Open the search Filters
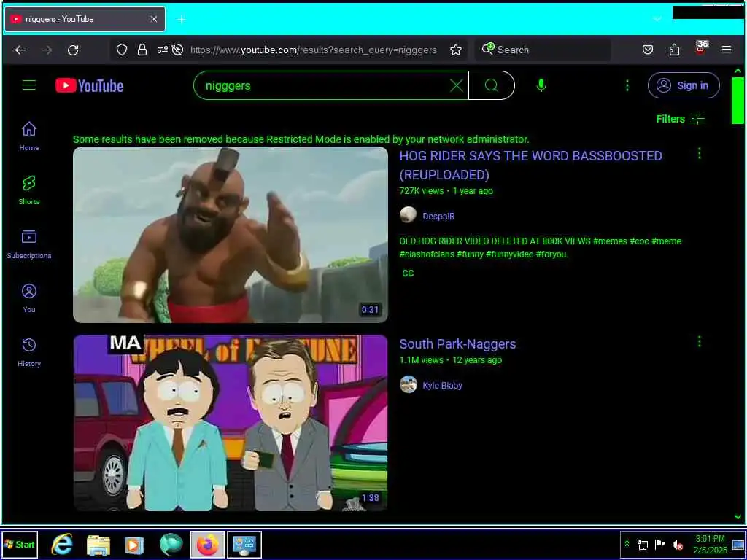 (681, 119)
